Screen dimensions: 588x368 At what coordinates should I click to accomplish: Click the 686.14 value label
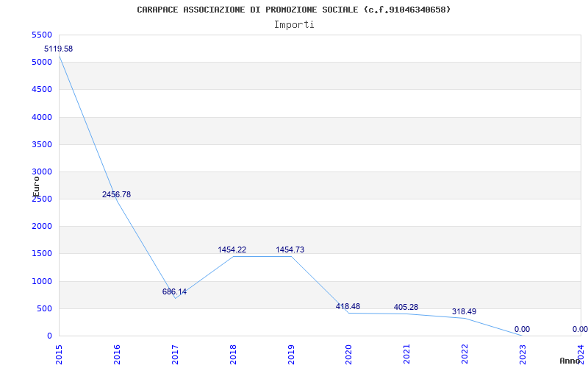point(174,291)
